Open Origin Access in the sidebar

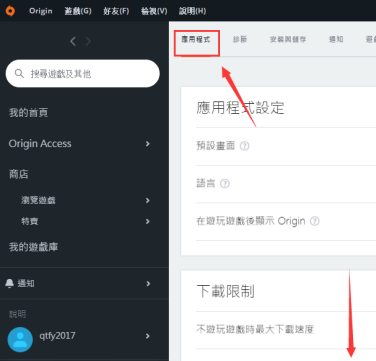40,144
